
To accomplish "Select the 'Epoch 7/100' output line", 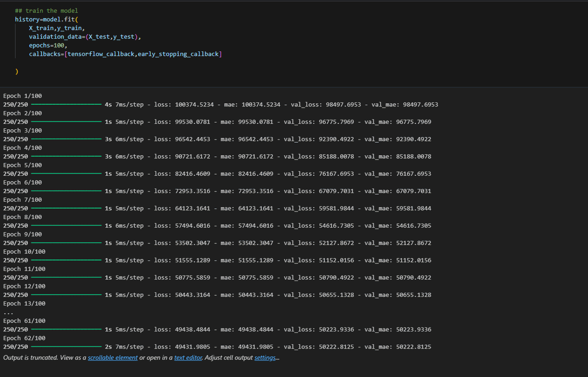I will 23,200.
